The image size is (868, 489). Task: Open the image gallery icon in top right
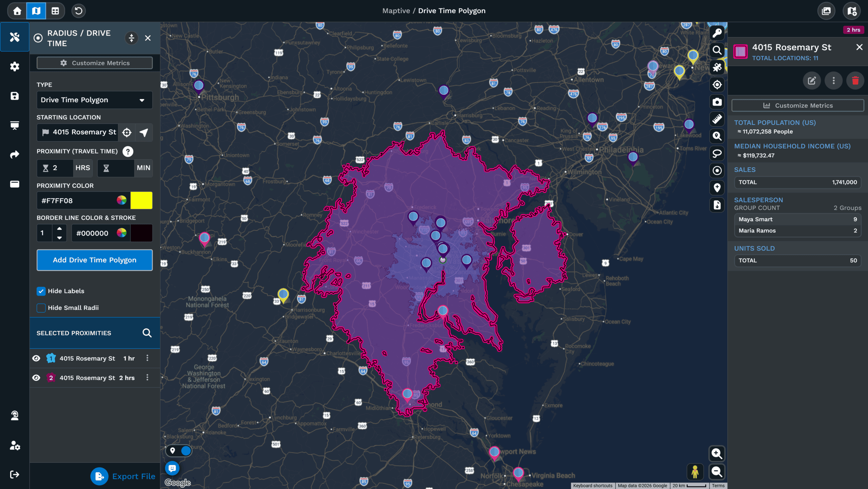(x=826, y=11)
